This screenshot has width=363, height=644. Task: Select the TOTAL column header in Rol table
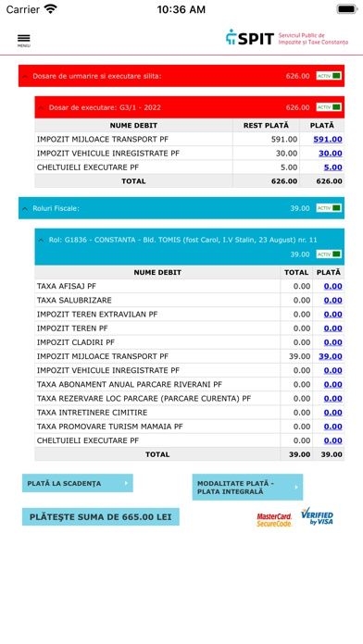(x=296, y=272)
